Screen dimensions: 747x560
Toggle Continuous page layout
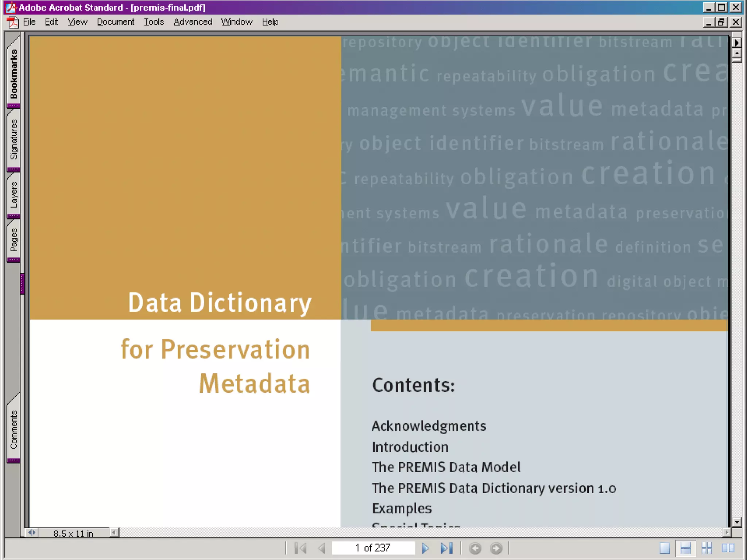tap(686, 548)
